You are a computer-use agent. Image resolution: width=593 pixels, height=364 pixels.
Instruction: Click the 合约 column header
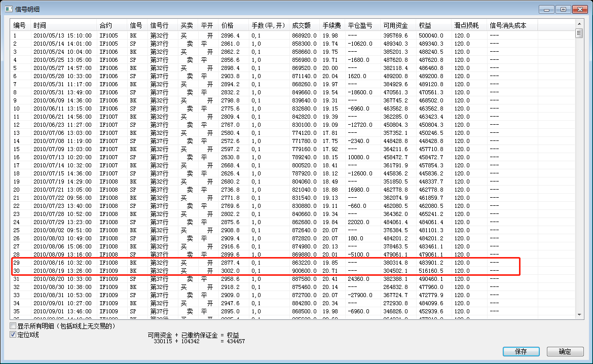105,25
